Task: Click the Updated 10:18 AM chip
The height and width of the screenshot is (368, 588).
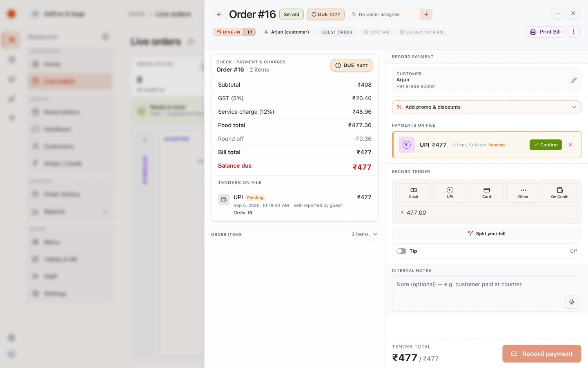Action: (421, 32)
